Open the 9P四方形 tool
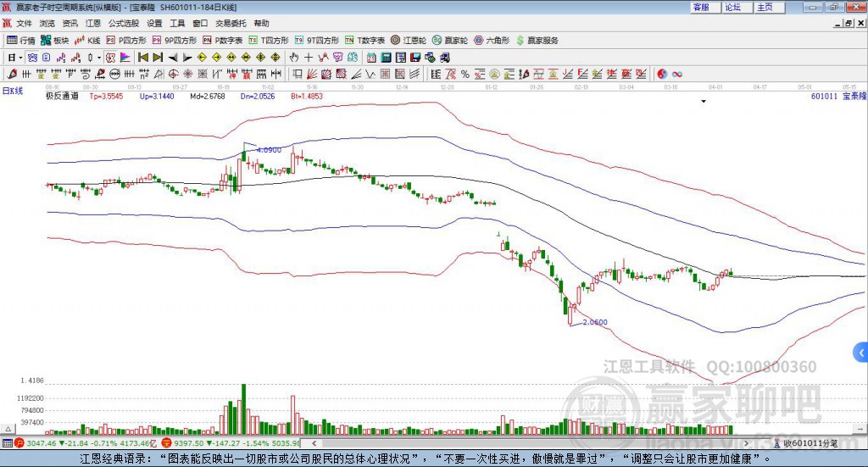 point(175,41)
